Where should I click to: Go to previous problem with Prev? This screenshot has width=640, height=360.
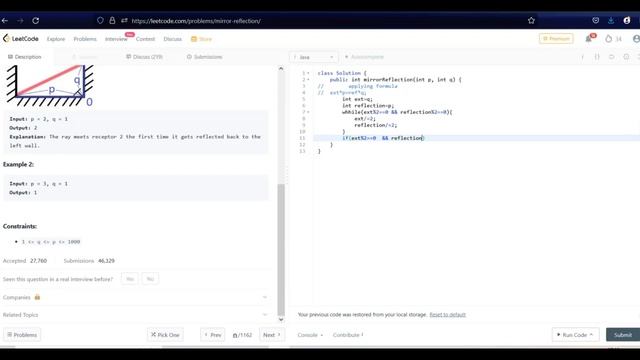[x=213, y=335]
